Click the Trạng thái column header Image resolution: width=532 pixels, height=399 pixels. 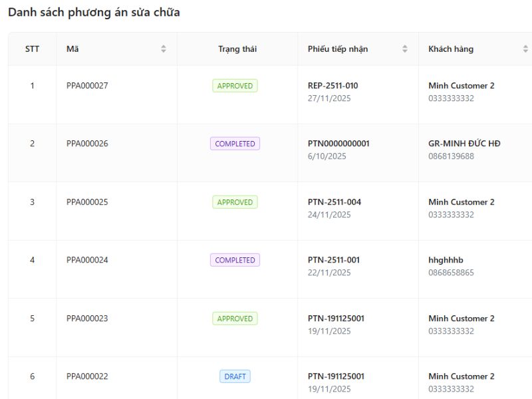237,49
